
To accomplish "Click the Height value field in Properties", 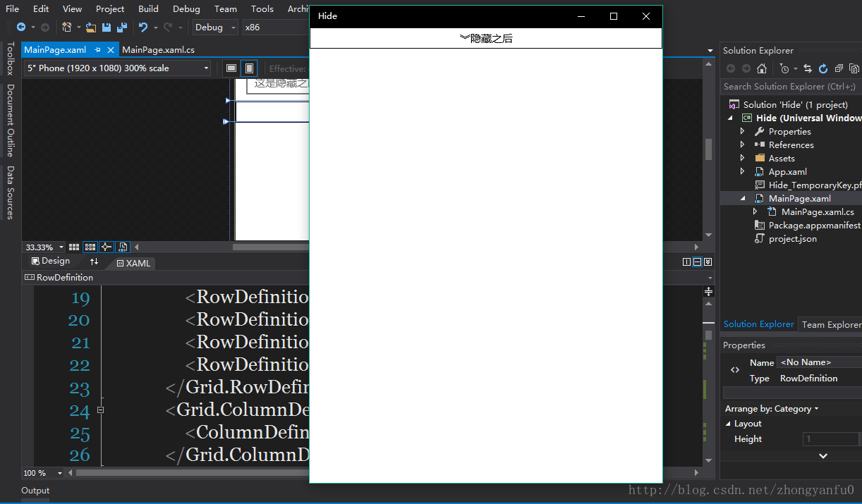I will [x=830, y=439].
